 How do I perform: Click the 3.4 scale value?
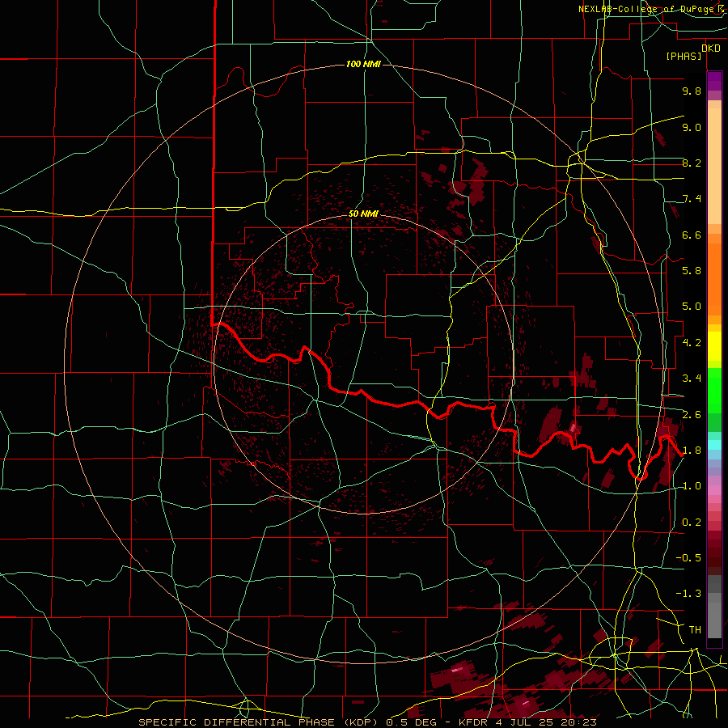tap(692, 379)
